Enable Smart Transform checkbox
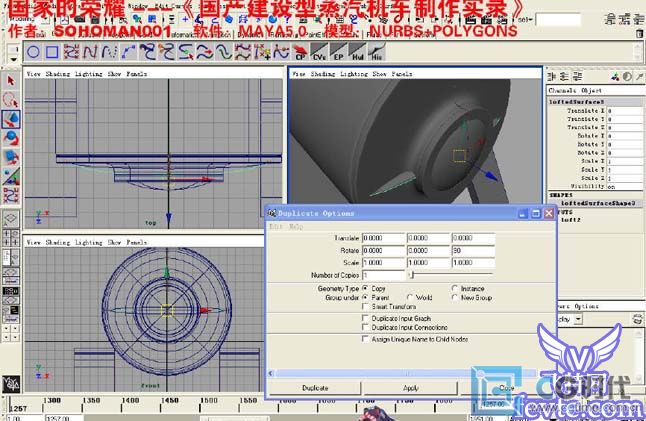Image resolution: width=646 pixels, height=421 pixels. click(365, 306)
